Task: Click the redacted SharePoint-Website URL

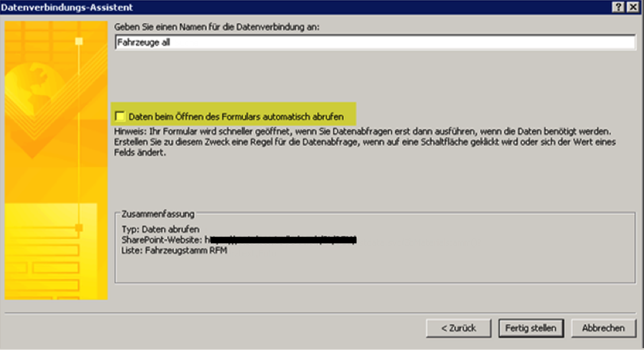Action: tap(281, 240)
